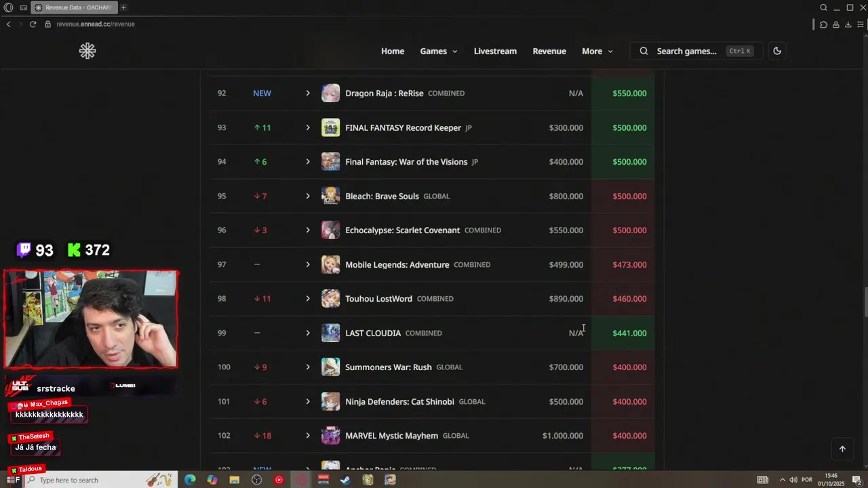The width and height of the screenshot is (868, 488).
Task: Click the $473.000 revenue value
Action: [x=629, y=264]
